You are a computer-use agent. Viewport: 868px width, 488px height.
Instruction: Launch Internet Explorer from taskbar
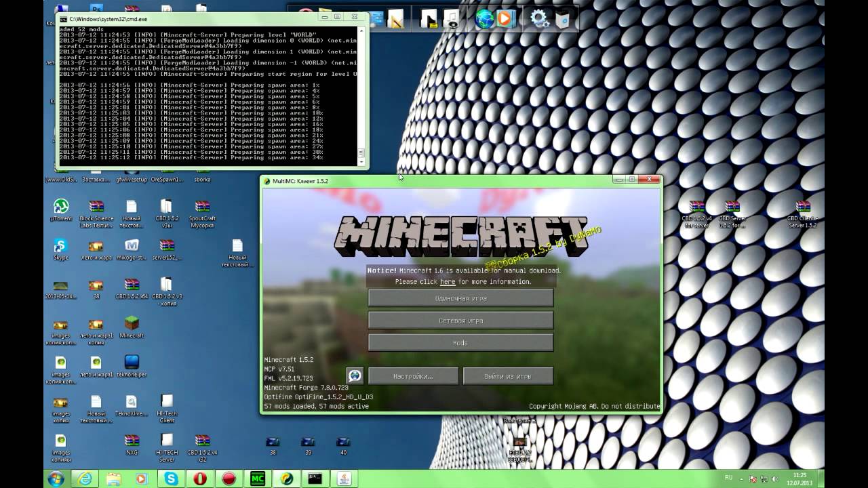pyautogui.click(x=85, y=479)
